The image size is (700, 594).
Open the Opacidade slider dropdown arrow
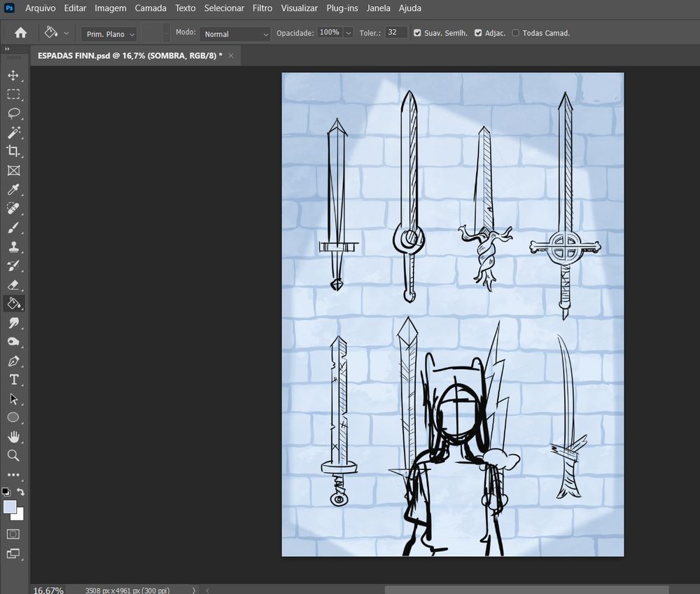tap(348, 33)
